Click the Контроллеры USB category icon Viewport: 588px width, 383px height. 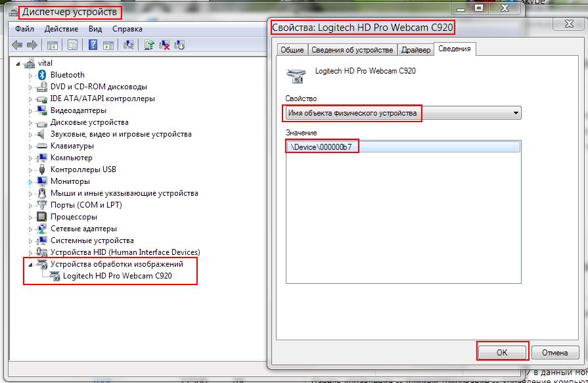point(41,169)
